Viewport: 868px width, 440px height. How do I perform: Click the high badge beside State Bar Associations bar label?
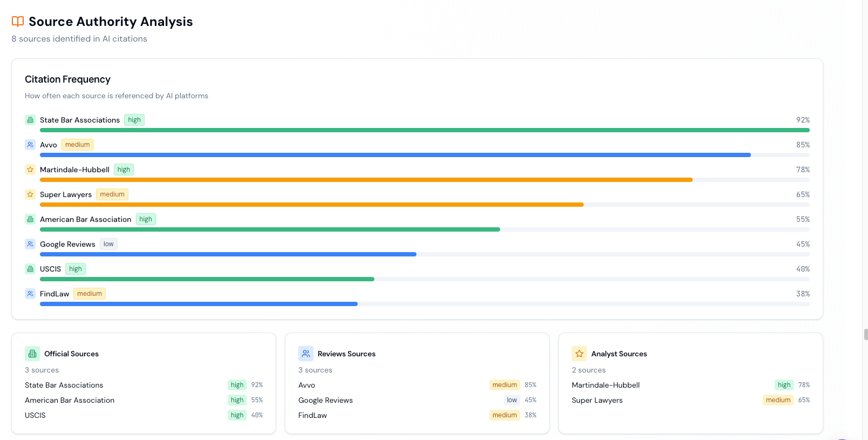point(134,120)
